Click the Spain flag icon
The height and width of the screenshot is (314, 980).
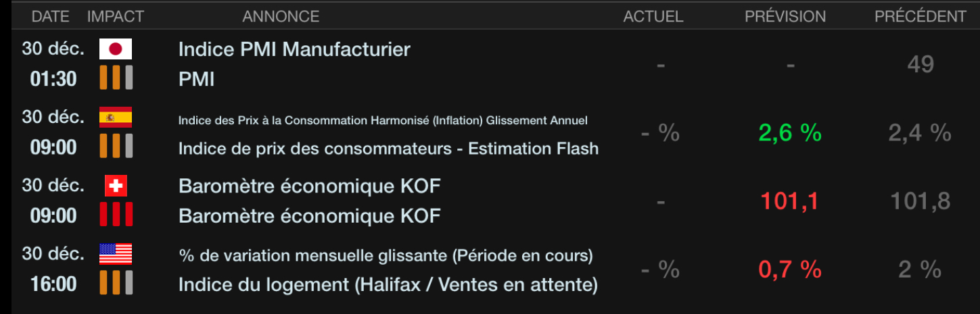click(x=116, y=117)
